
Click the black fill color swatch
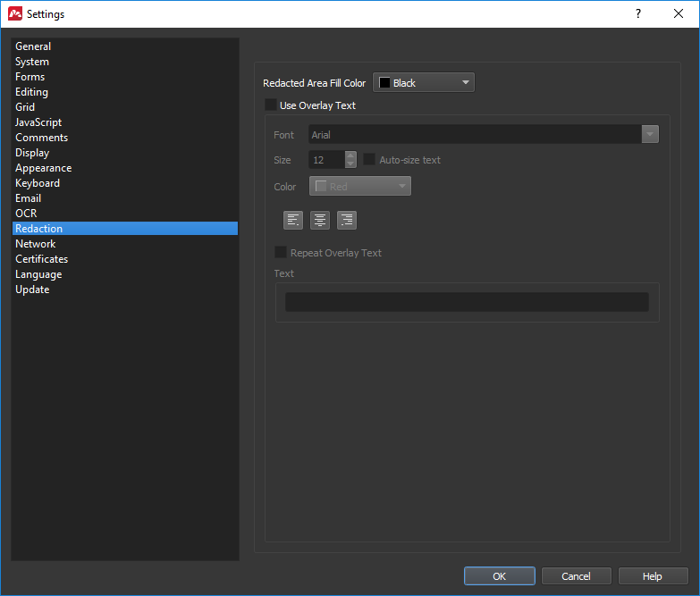coord(384,82)
